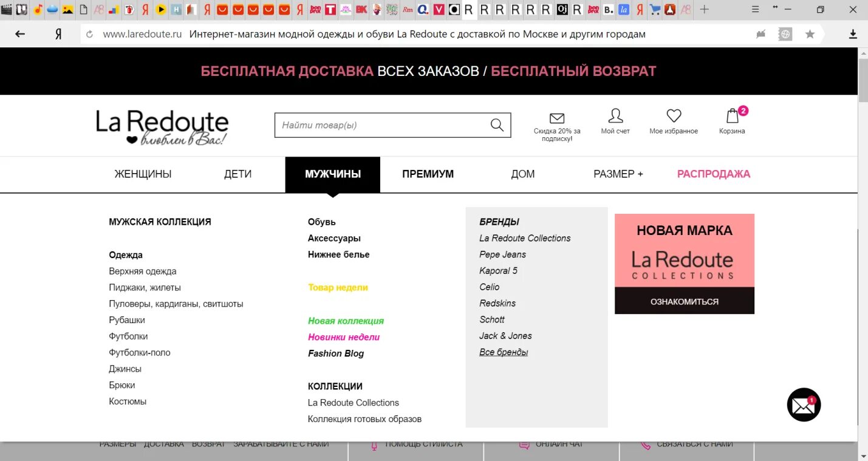Reload the page with refresh icon
868x461 pixels.
pos(90,35)
